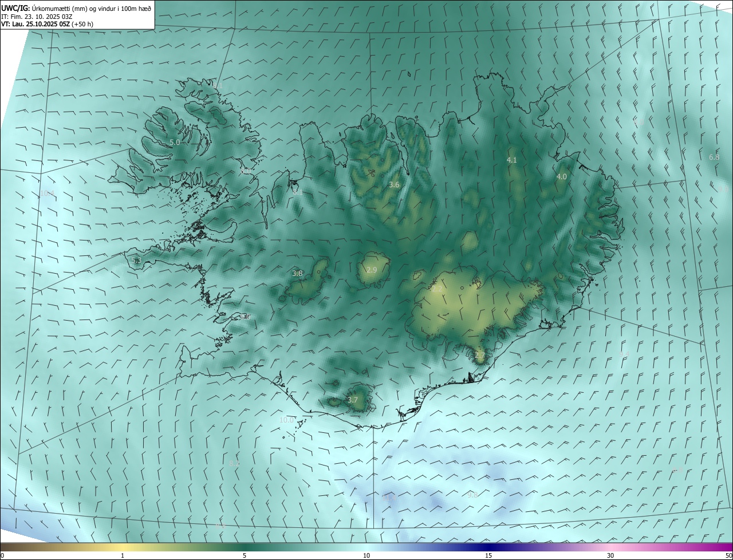Viewport: 733px width, 560px height.
Task: Click the legend tick label '1'
Action: pos(123,555)
